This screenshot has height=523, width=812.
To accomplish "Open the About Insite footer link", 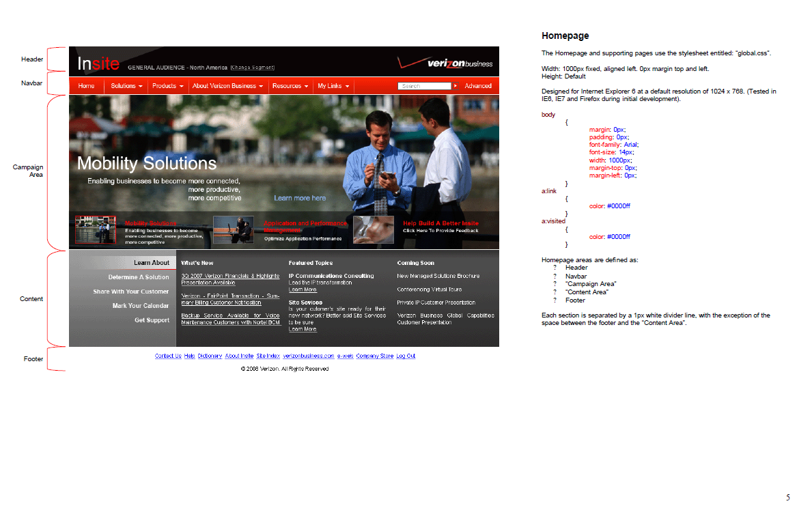I will tap(239, 356).
